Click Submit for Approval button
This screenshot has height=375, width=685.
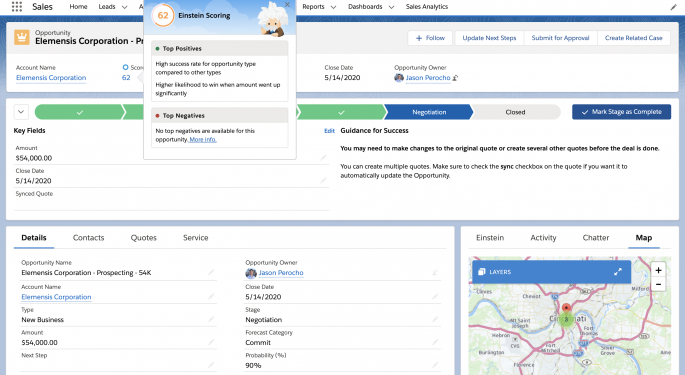pos(560,38)
